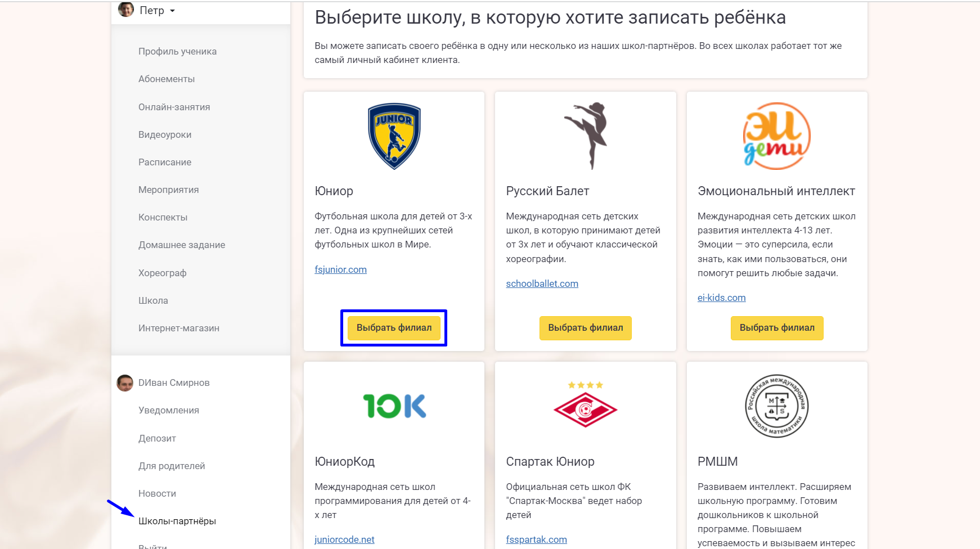Choose branch for Юниор school
The height and width of the screenshot is (549, 980).
[x=394, y=328]
